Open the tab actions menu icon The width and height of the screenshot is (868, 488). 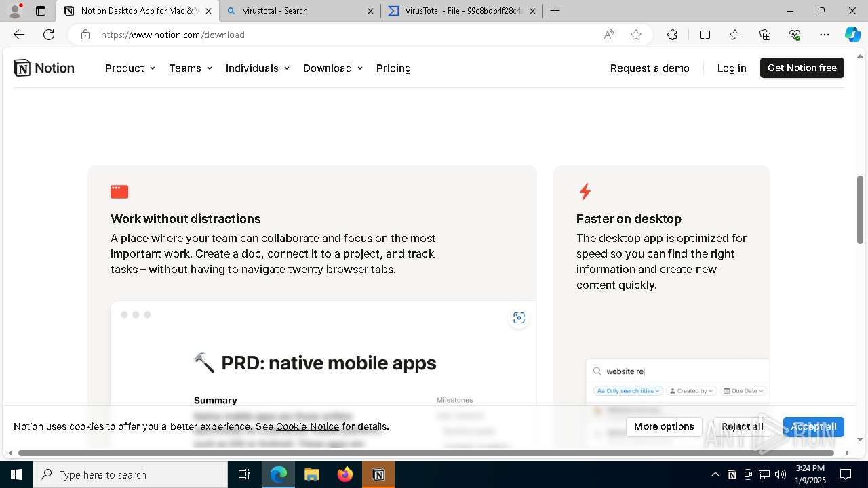[41, 11]
